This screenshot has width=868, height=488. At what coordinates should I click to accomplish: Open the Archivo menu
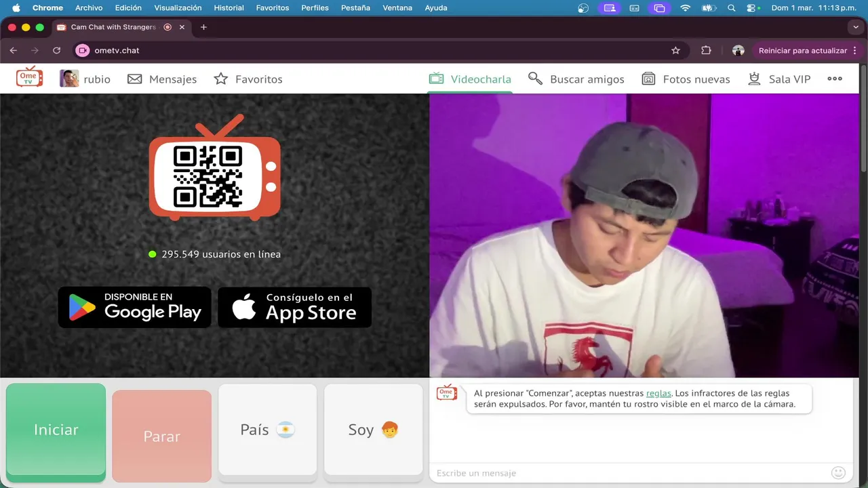click(x=89, y=8)
